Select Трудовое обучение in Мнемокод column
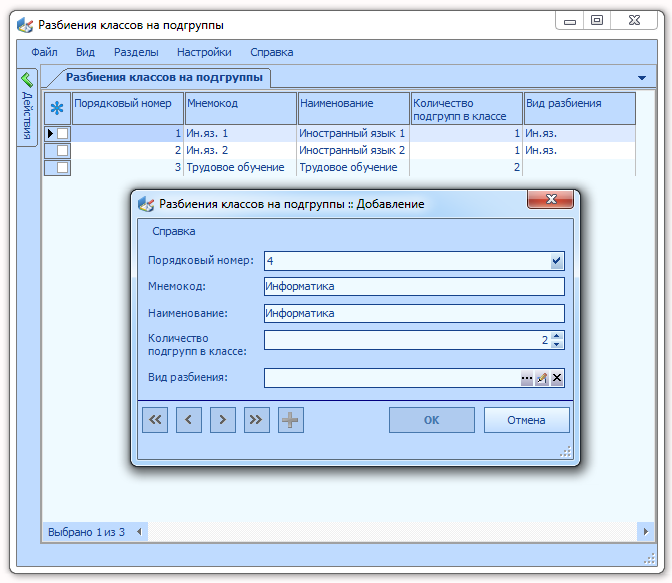This screenshot has width=672, height=583. 240,167
